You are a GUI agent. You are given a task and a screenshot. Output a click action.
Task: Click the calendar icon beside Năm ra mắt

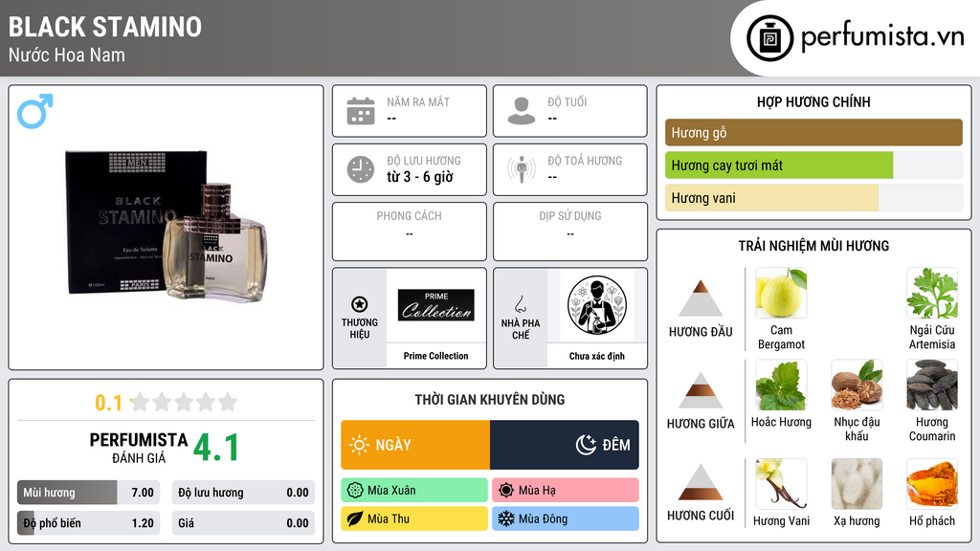[x=361, y=111]
